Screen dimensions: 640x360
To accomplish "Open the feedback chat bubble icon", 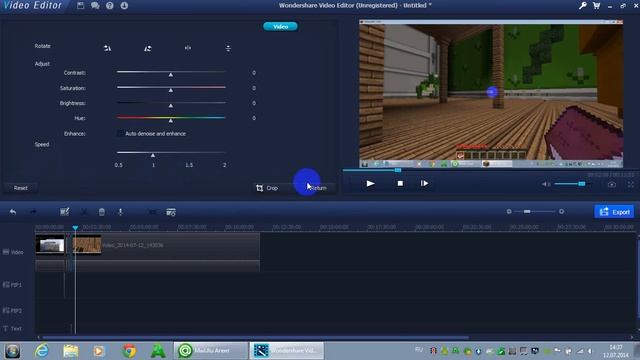I will pyautogui.click(x=95, y=5).
